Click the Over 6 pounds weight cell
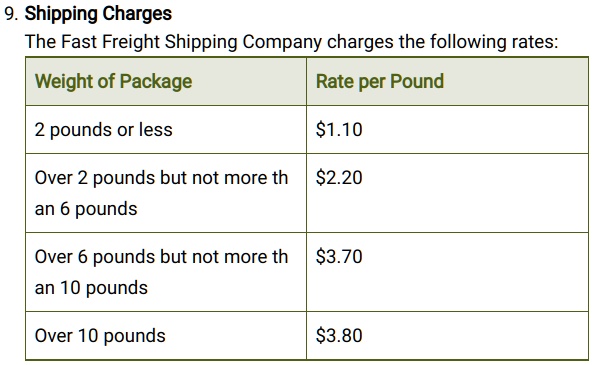The image size is (593, 365). click(166, 272)
